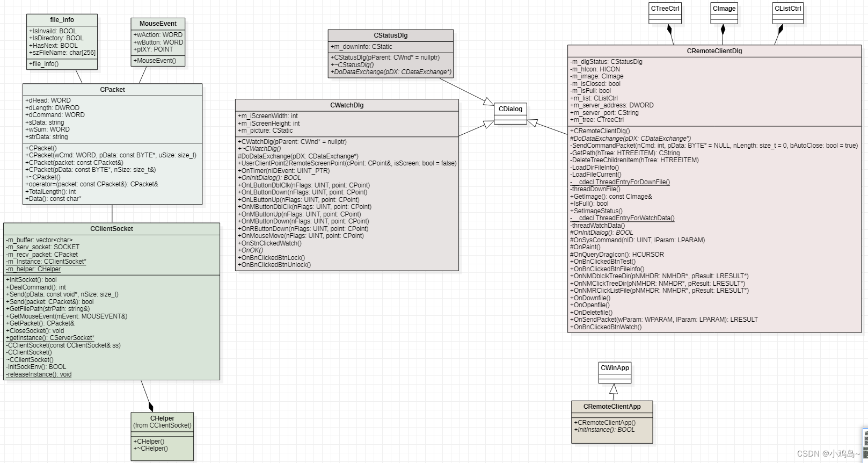Click the +OnBnClickedBtnWatch() method
Image resolution: width=868 pixels, height=463 pixels.
[606, 327]
